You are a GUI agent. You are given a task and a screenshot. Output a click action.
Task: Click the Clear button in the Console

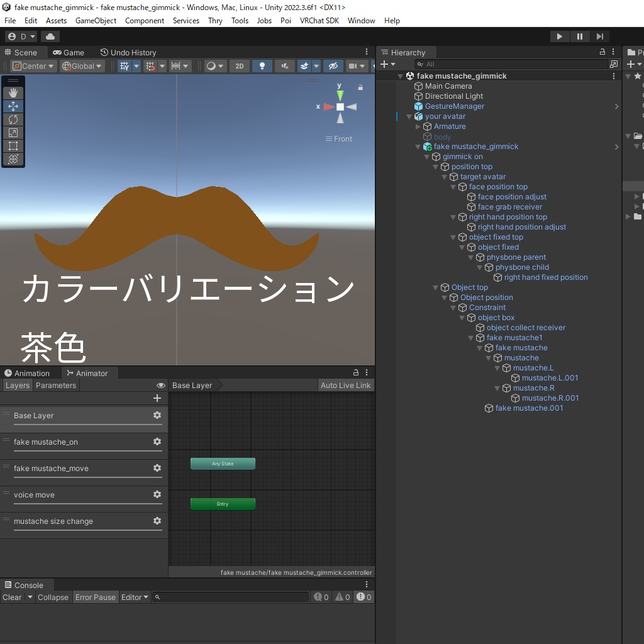point(11,597)
